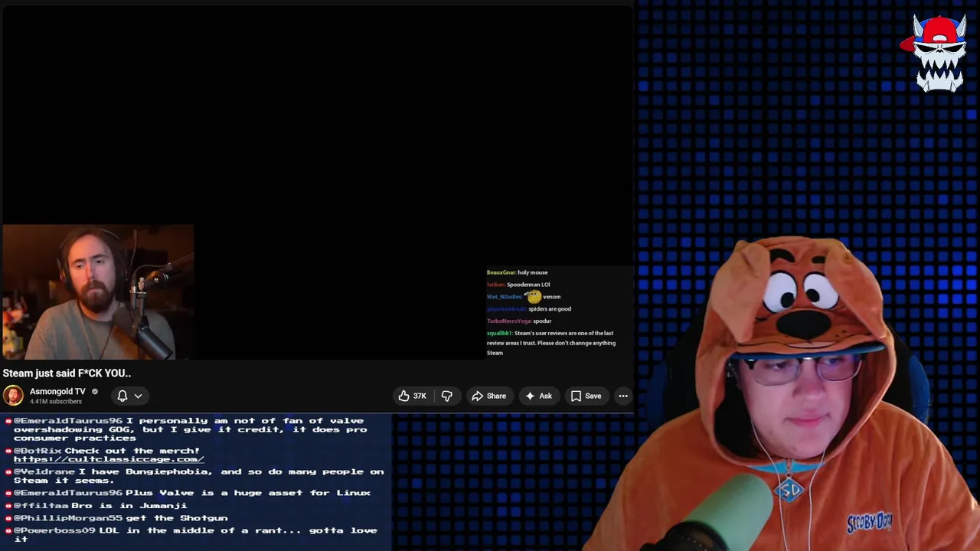Open the cultclassiccage.com merch link
This screenshot has width=980, height=551.
point(109,459)
